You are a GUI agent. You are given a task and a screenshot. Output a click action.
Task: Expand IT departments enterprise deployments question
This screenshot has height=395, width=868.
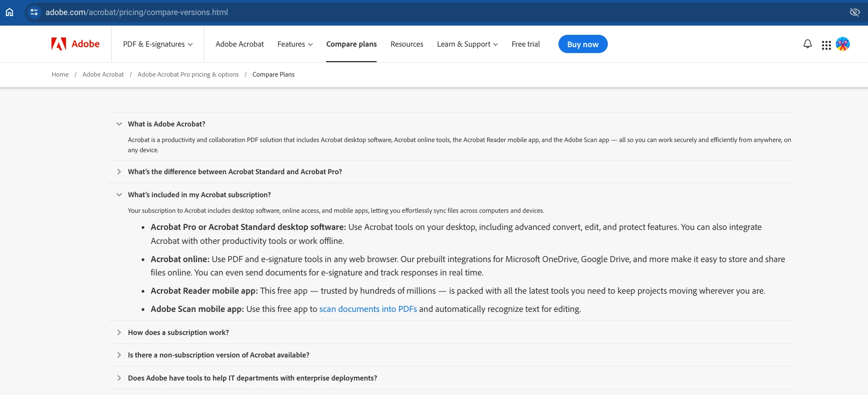[x=451, y=378]
